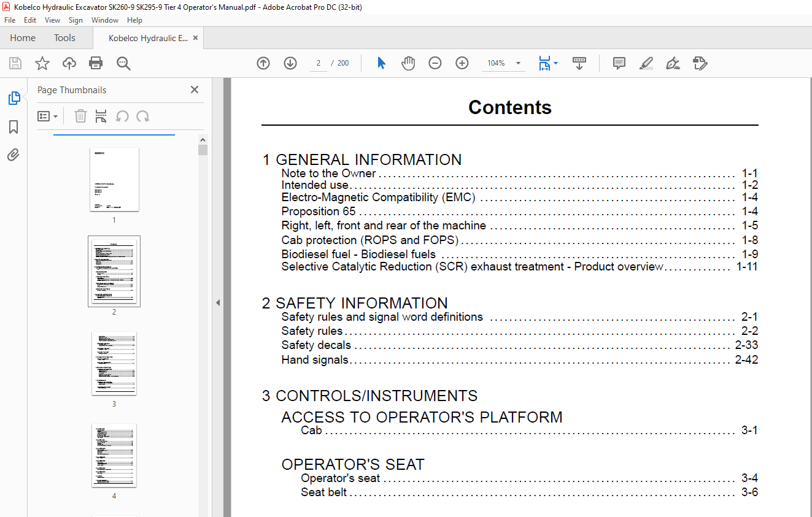The height and width of the screenshot is (517, 812).
Task: Rotate page clockwise in thumbnails panel
Action: (x=143, y=116)
